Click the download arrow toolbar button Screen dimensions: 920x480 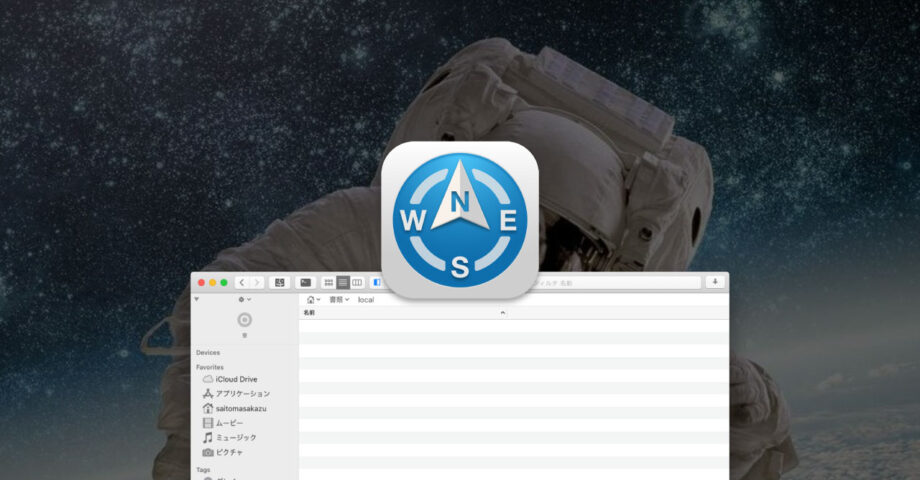[x=715, y=283]
